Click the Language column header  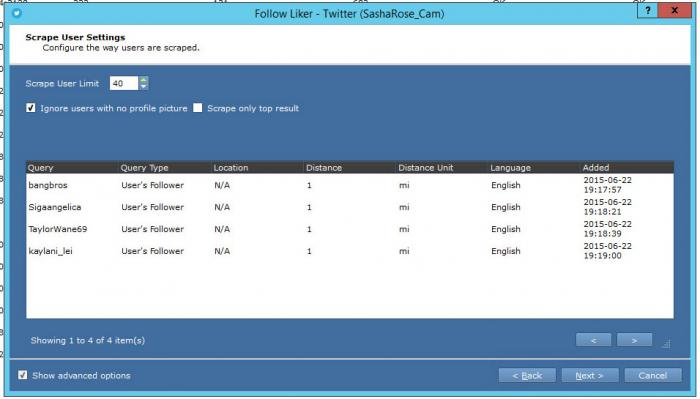tap(534, 167)
